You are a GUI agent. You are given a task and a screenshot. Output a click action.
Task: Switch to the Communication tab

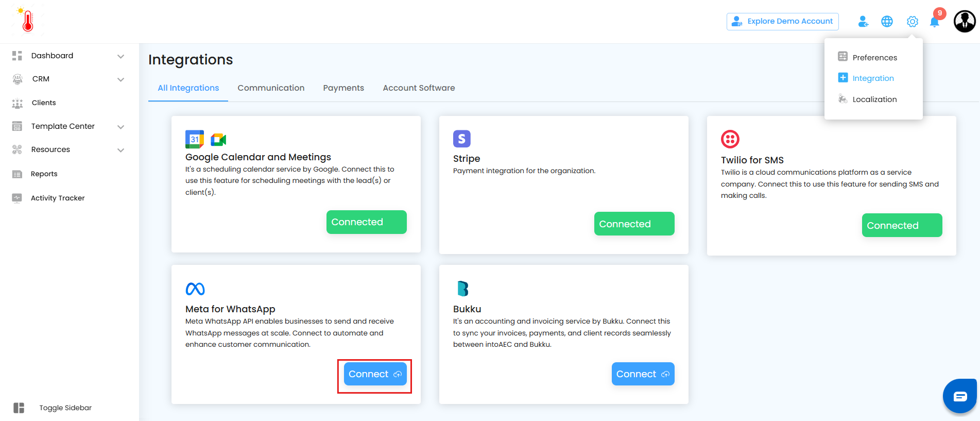coord(271,88)
